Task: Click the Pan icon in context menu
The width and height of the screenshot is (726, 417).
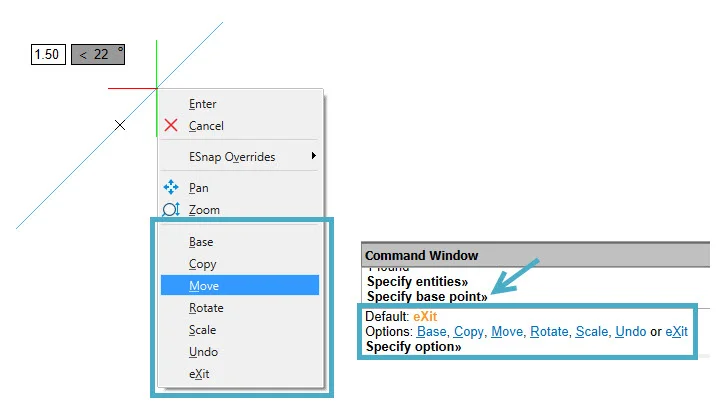Action: (x=171, y=188)
